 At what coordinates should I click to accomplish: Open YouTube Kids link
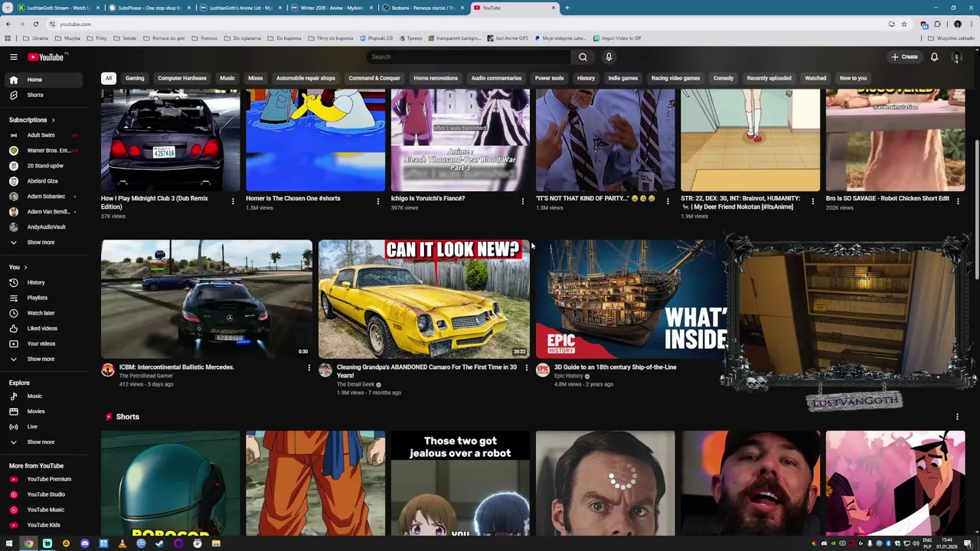pyautogui.click(x=44, y=525)
